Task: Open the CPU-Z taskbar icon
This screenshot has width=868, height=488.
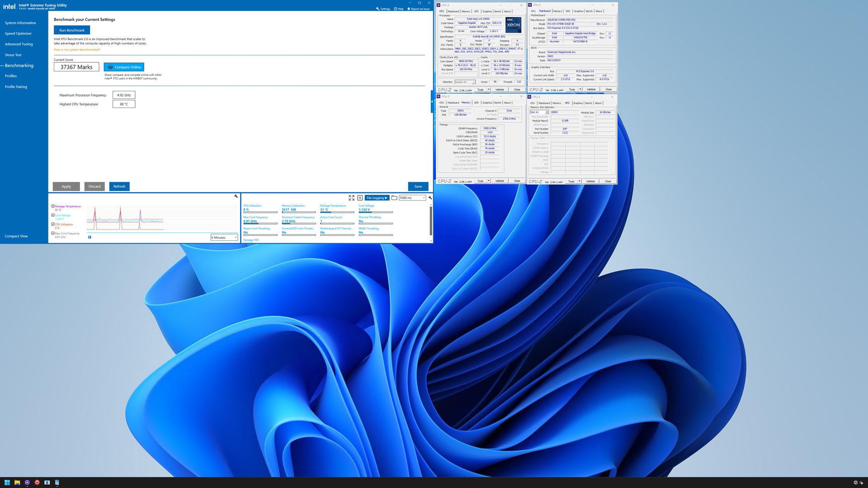Action: pyautogui.click(x=27, y=483)
